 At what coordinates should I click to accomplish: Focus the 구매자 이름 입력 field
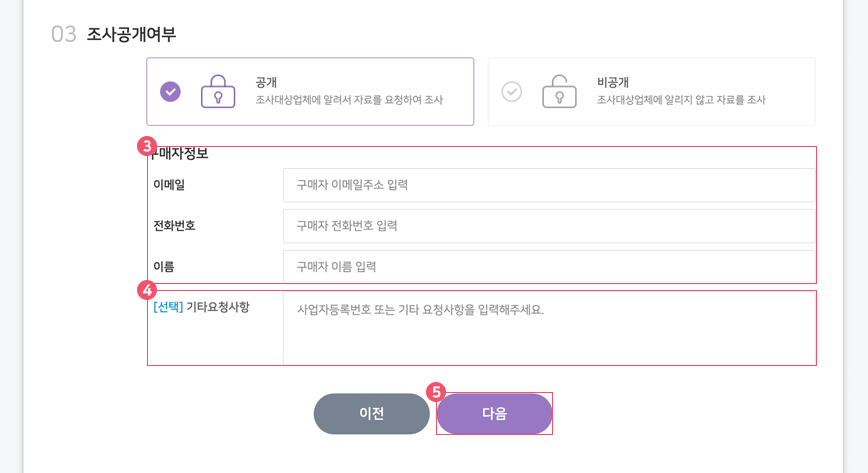coord(549,266)
